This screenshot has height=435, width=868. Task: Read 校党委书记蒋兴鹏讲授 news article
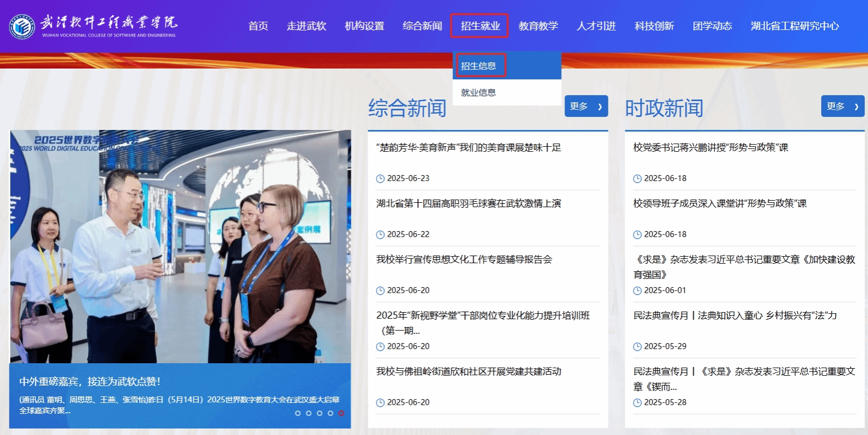pyautogui.click(x=710, y=147)
